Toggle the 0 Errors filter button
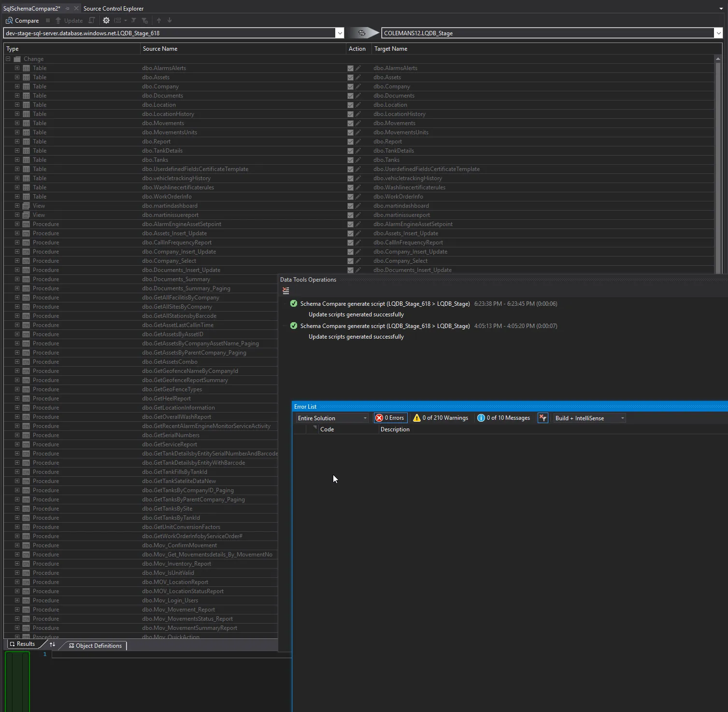Image resolution: width=728 pixels, height=712 pixels. pos(390,418)
